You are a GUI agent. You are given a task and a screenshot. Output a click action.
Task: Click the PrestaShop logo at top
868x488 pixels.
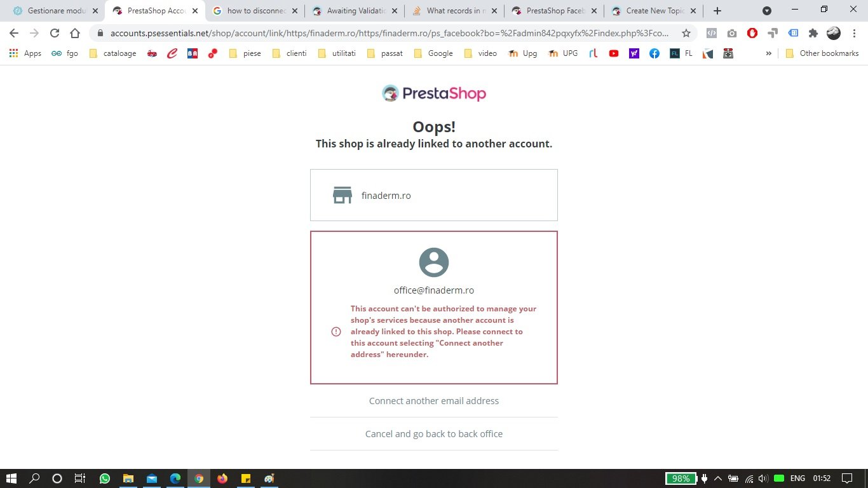(x=434, y=93)
